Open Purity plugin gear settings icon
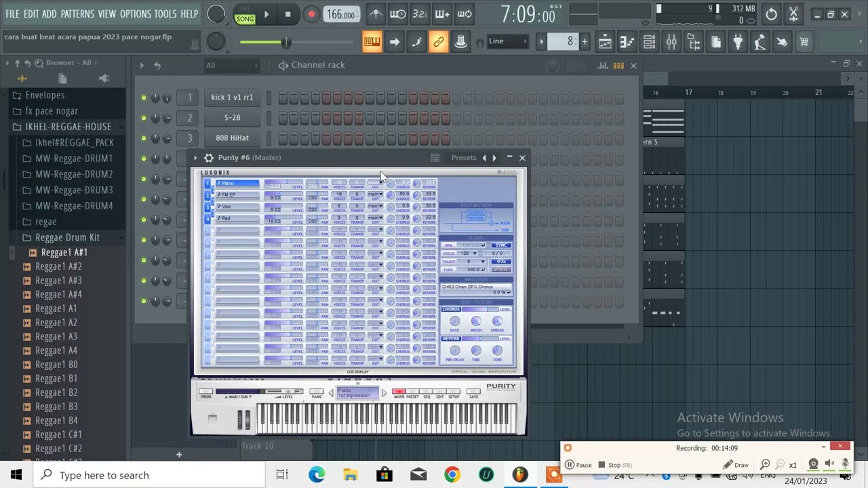This screenshot has width=868, height=488. (x=209, y=158)
